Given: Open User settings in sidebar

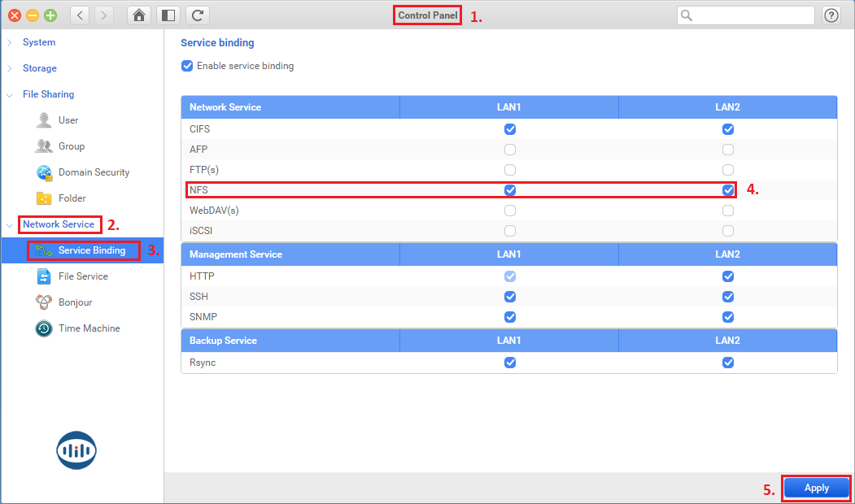Looking at the screenshot, I should (68, 120).
